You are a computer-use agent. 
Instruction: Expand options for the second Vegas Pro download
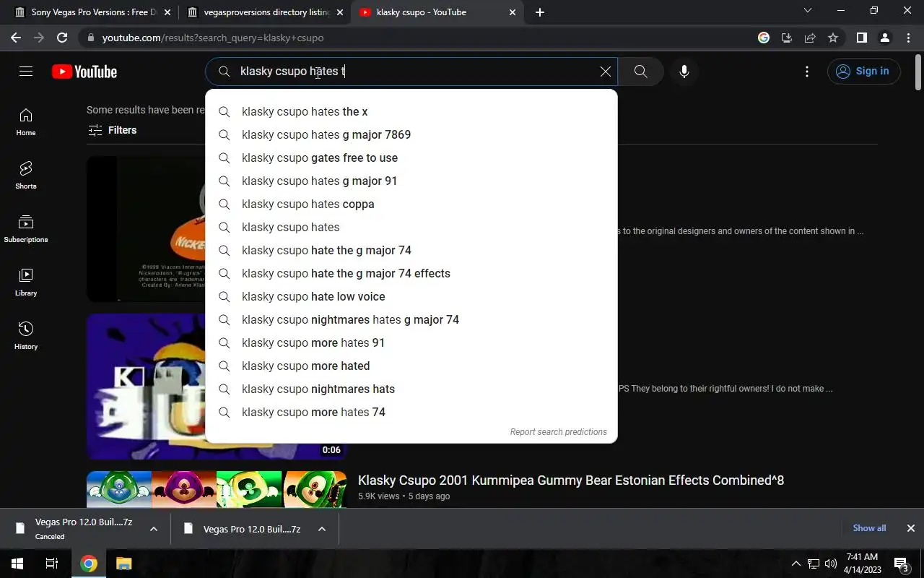[322, 529]
